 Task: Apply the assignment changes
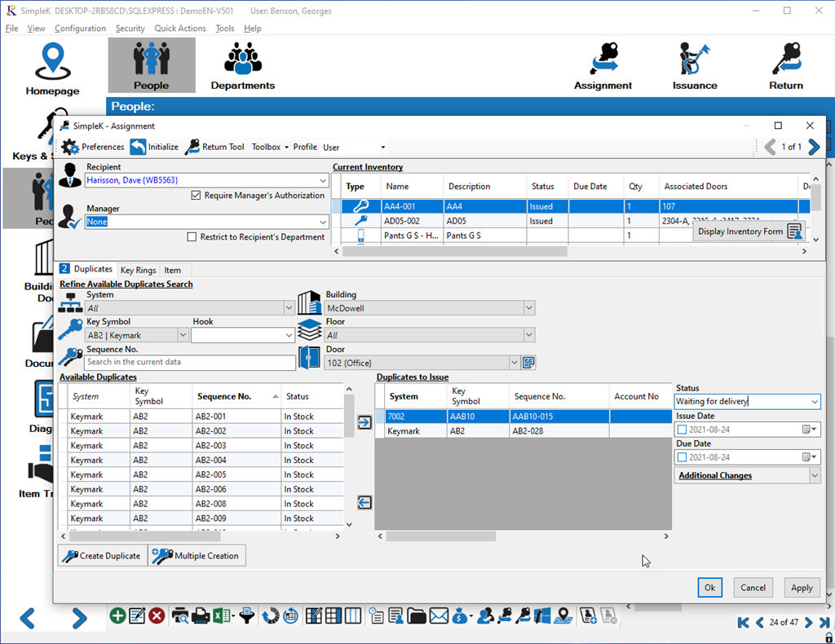pos(802,587)
